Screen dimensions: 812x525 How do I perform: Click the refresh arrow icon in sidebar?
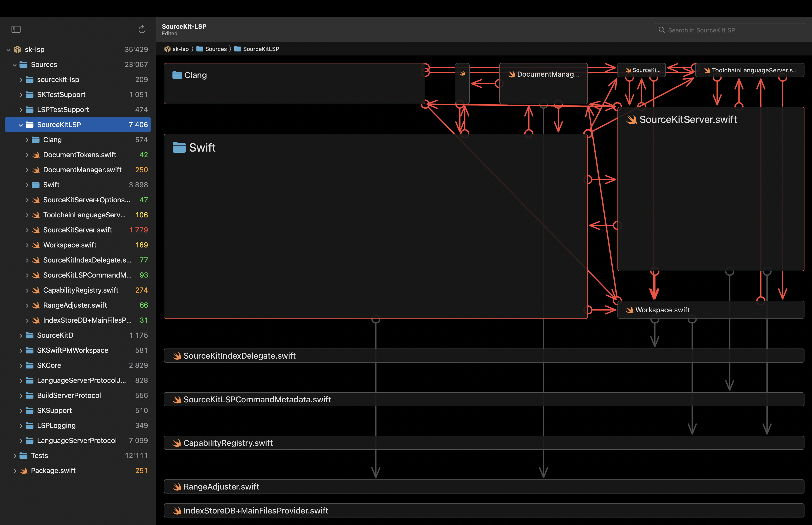(142, 30)
